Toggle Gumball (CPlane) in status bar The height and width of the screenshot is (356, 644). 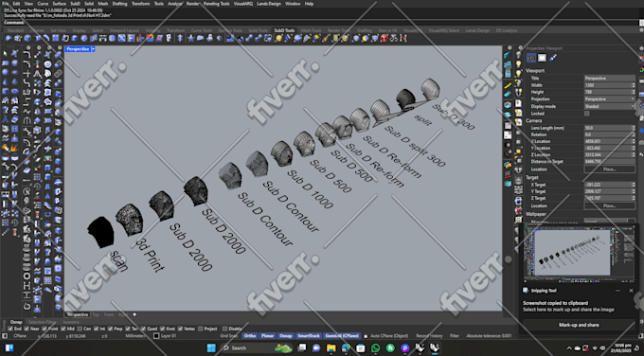tap(342, 336)
